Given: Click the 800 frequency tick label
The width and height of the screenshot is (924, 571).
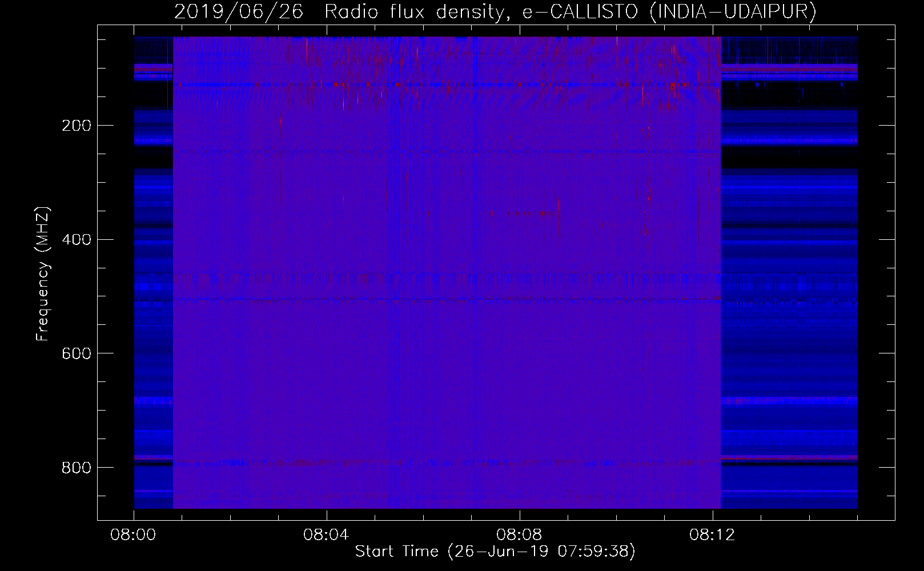Looking at the screenshot, I should [x=77, y=468].
